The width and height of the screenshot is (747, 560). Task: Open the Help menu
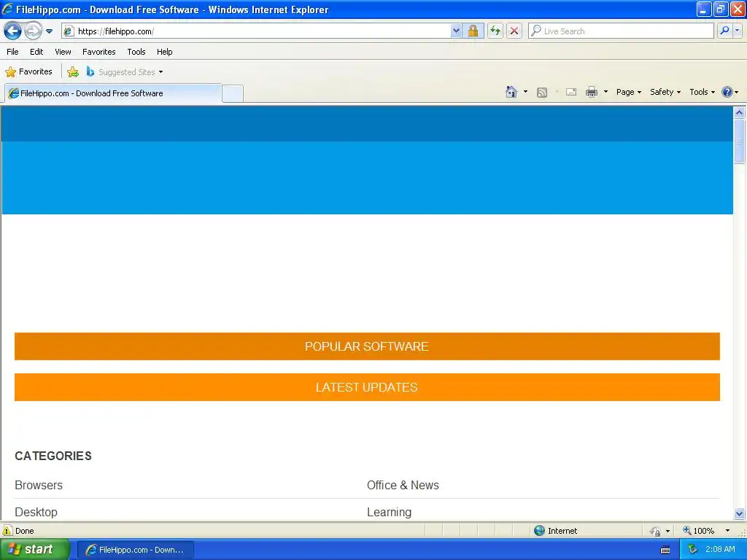pos(164,52)
